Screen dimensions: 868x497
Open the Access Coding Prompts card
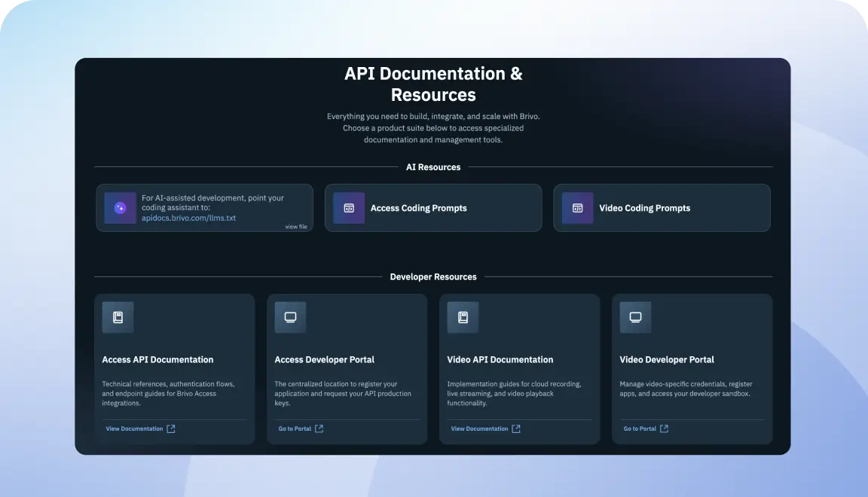click(433, 208)
